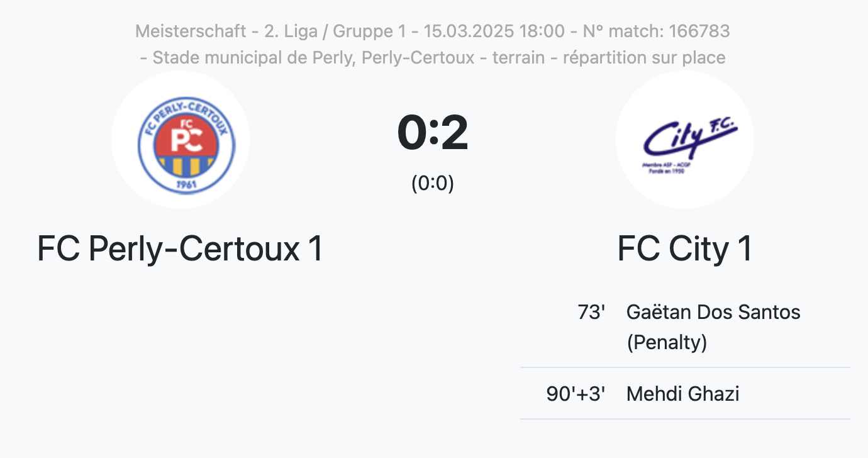Click the 73' goal minute
The width and height of the screenshot is (868, 458).
tap(591, 312)
